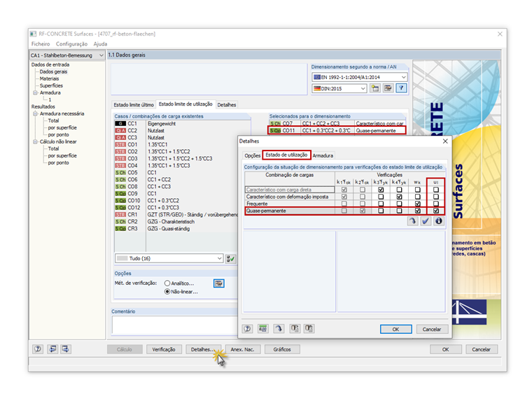Click the RF-CONCRETE app icon in title bar
This screenshot has width=532, height=399.
coord(34,34)
